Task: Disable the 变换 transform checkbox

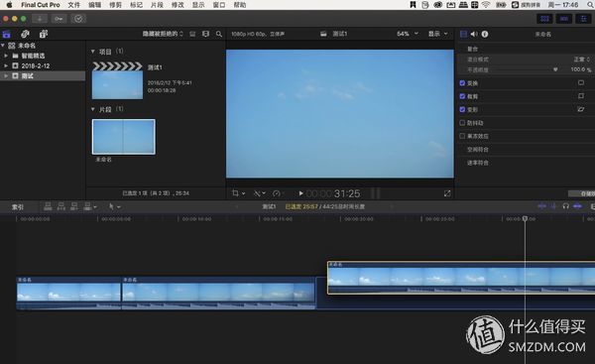Action: point(462,82)
